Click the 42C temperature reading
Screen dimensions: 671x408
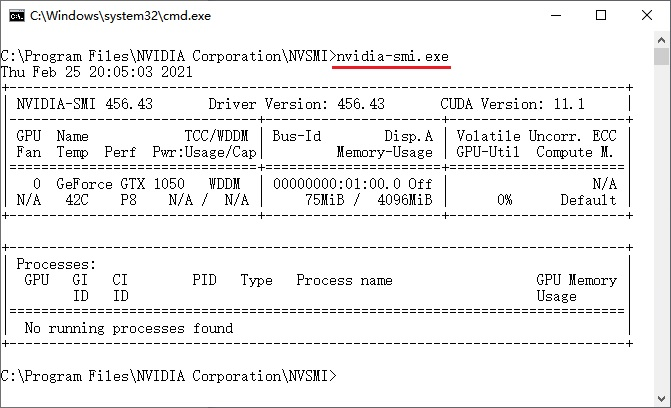tap(77, 200)
